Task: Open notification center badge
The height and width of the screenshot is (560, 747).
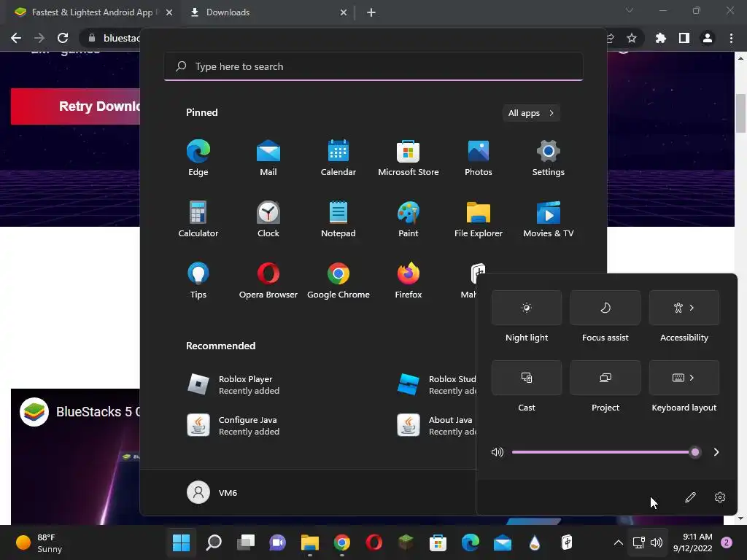Action: [727, 542]
